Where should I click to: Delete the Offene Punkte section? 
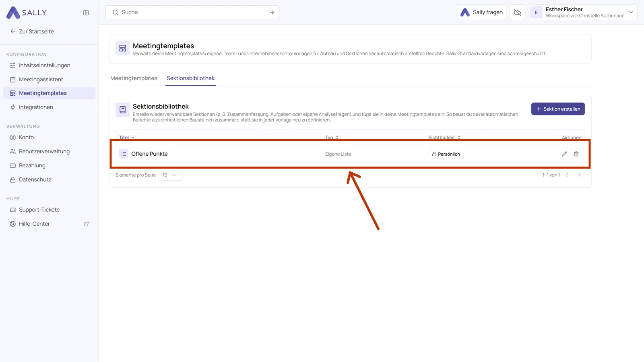(x=576, y=154)
